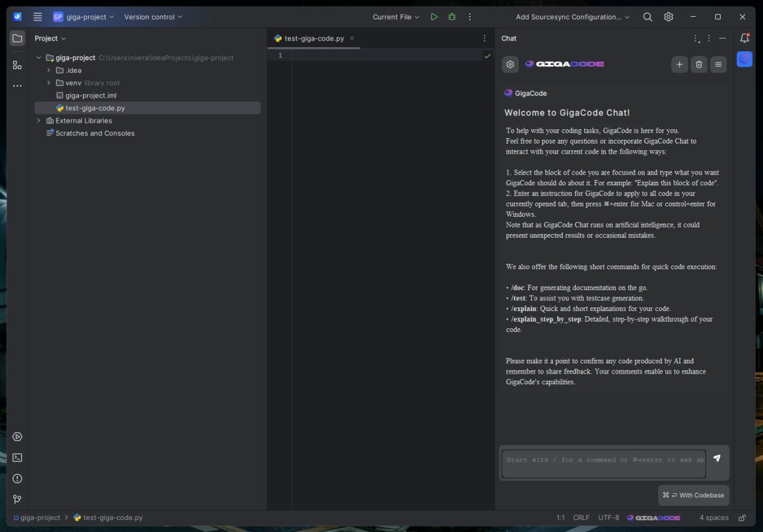Open the Project tool window icon

click(17, 38)
